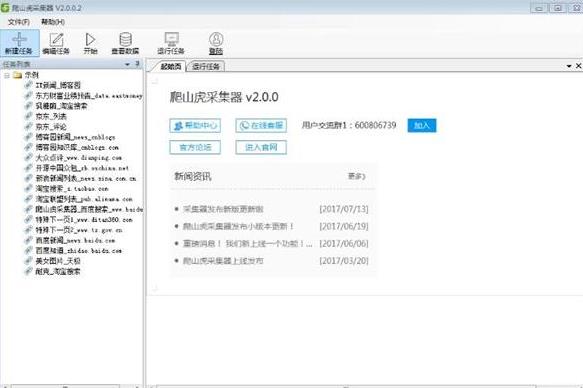Click the 更多 link in 新闻资讯

pyautogui.click(x=357, y=176)
